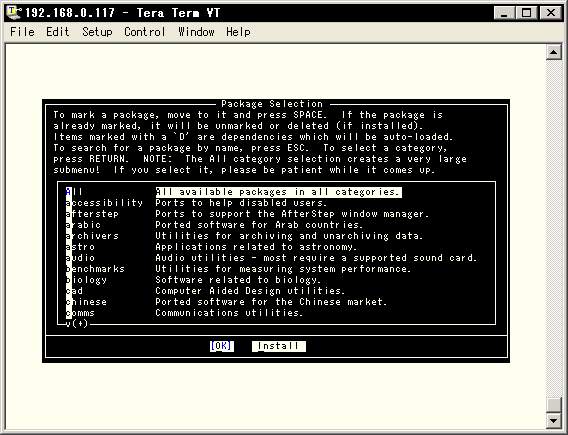This screenshot has width=568, height=435.
Task: Click 'Software related to biology.' description
Action: coord(238,280)
